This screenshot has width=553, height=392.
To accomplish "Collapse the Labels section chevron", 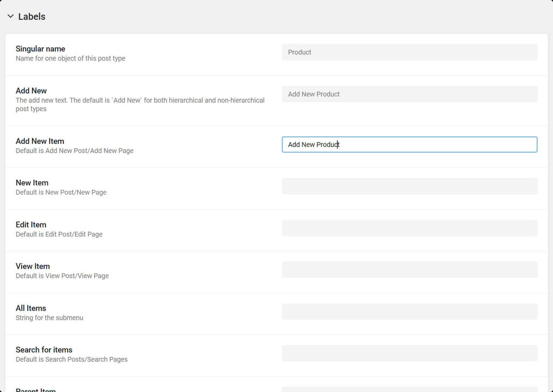I will pyautogui.click(x=11, y=16).
